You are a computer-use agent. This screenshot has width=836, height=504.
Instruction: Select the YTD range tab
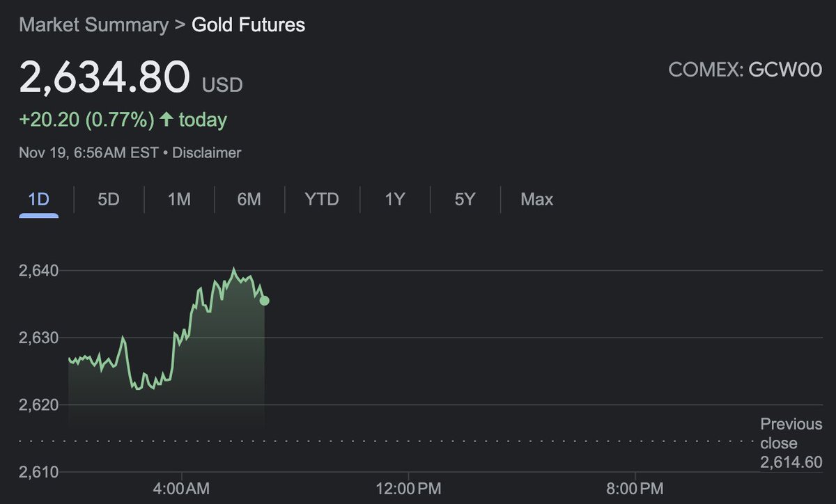click(322, 200)
